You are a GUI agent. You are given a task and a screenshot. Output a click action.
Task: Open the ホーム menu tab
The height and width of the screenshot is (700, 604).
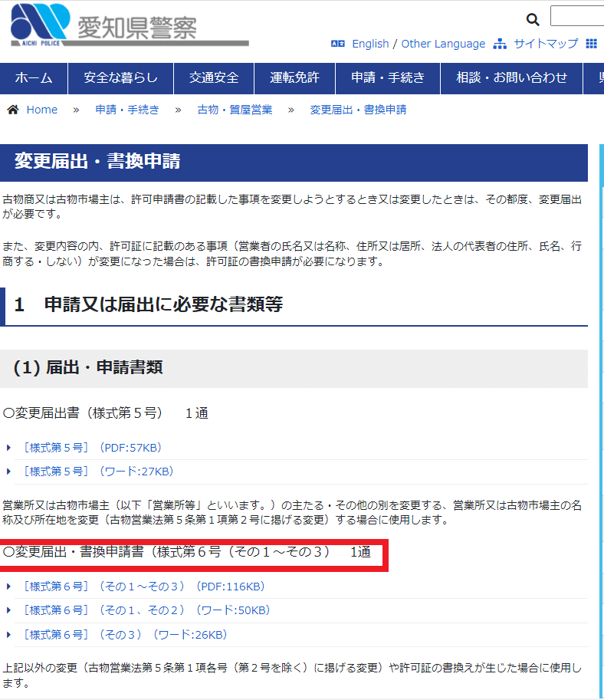click(x=34, y=78)
